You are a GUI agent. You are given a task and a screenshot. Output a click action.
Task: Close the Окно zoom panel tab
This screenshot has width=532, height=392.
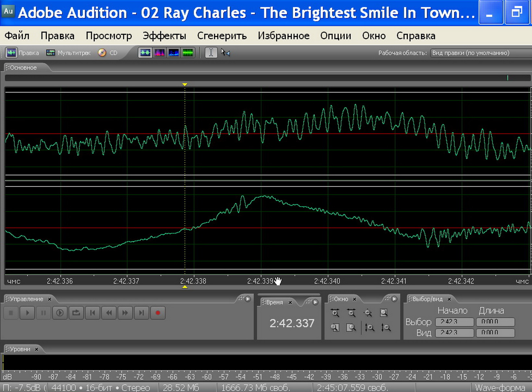click(x=355, y=299)
